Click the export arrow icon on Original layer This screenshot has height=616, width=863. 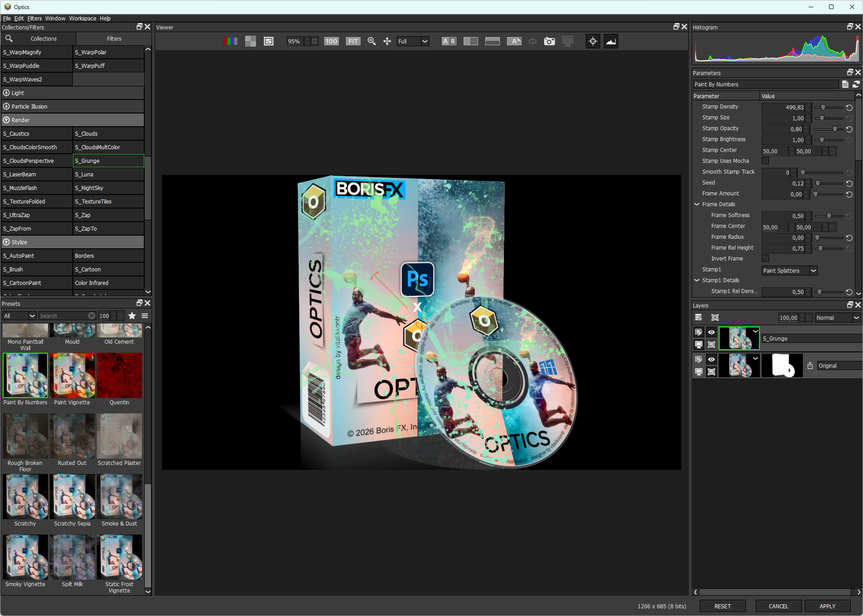click(x=810, y=365)
